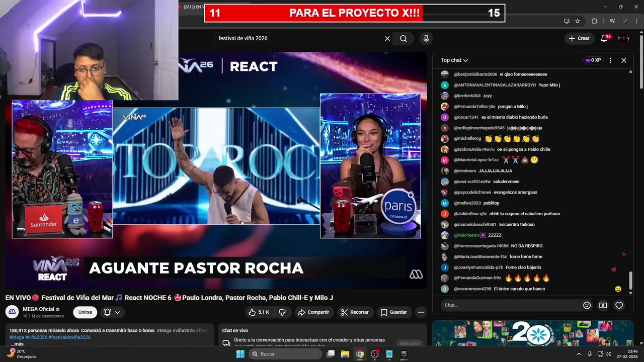Open the Chrome profile avatar
The width and height of the screenshot is (644, 362).
pyautogui.click(x=625, y=21)
